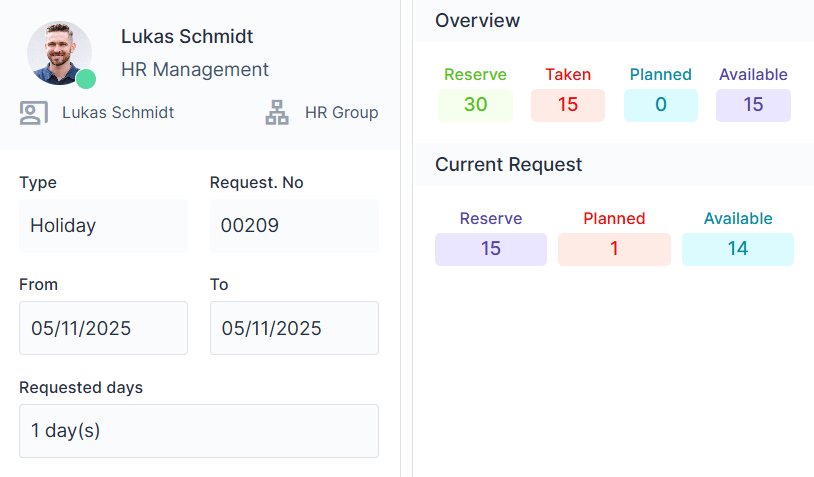The width and height of the screenshot is (814, 477).
Task: Click the Requested days field
Action: pos(198,431)
